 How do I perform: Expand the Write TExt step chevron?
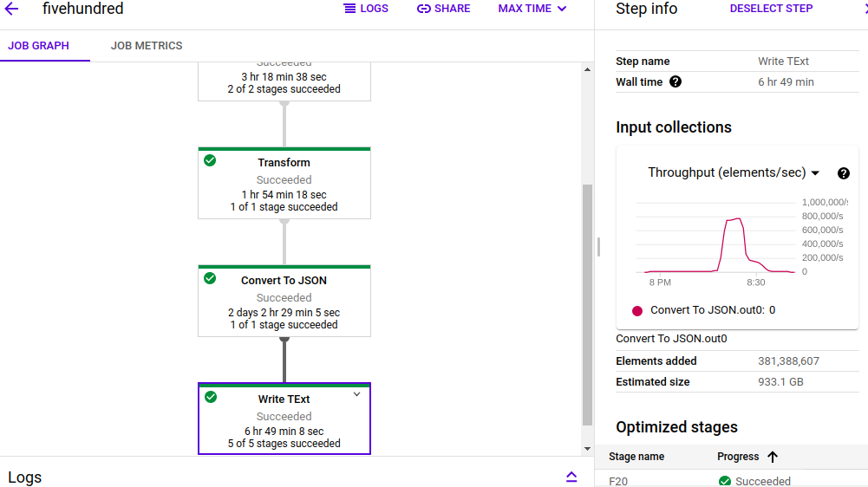356,394
